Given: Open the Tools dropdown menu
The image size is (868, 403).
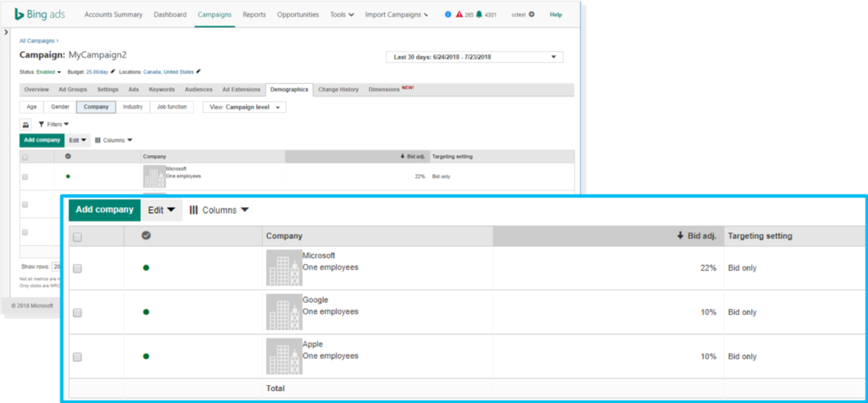Looking at the screenshot, I should coord(342,15).
